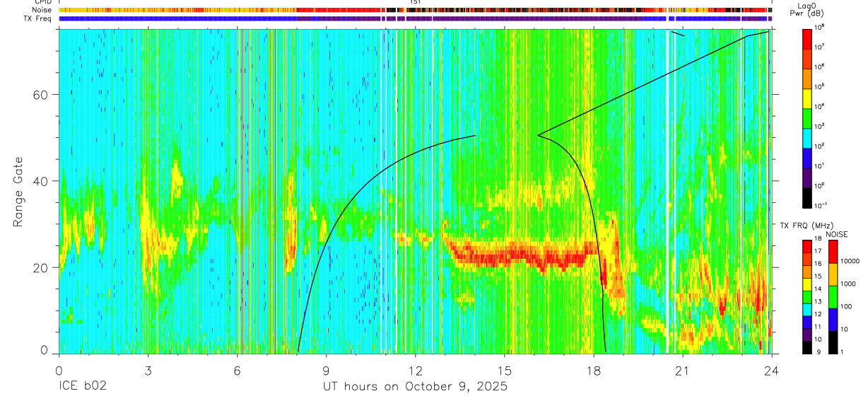Click the top red segment of NOISE colorbar
Image resolution: width=868 pixels, height=401 pixels.
point(834,252)
